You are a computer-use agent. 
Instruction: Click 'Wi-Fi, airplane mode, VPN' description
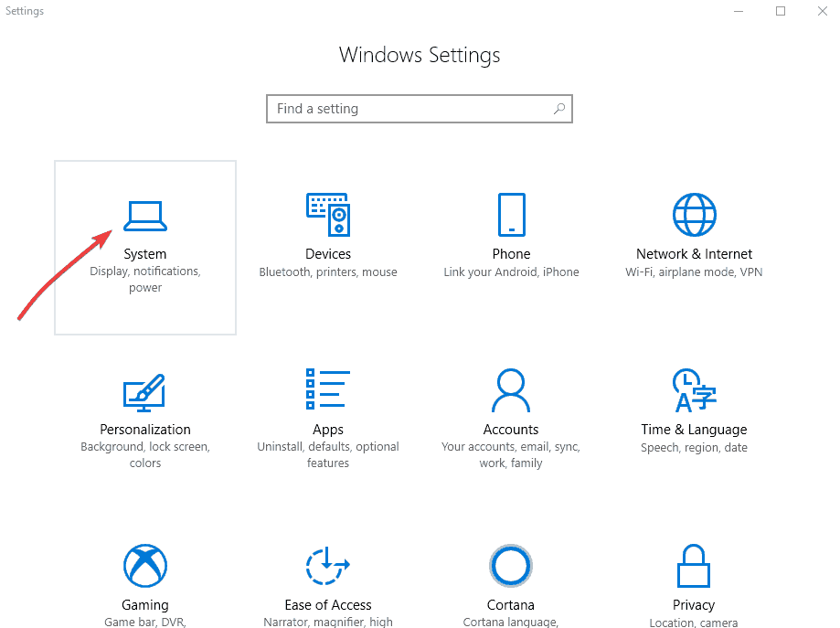point(695,272)
